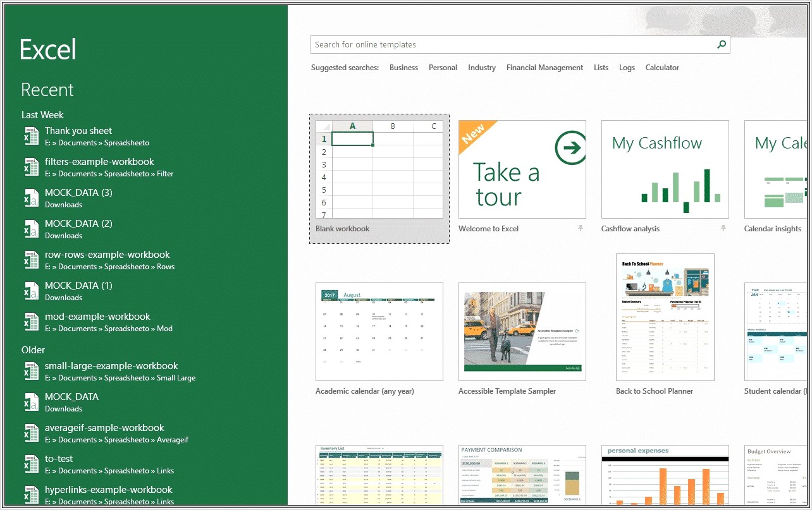Viewport: 812px width, 510px height.
Task: Click the Excel file icon beside Thank you sheet
Action: 31,136
